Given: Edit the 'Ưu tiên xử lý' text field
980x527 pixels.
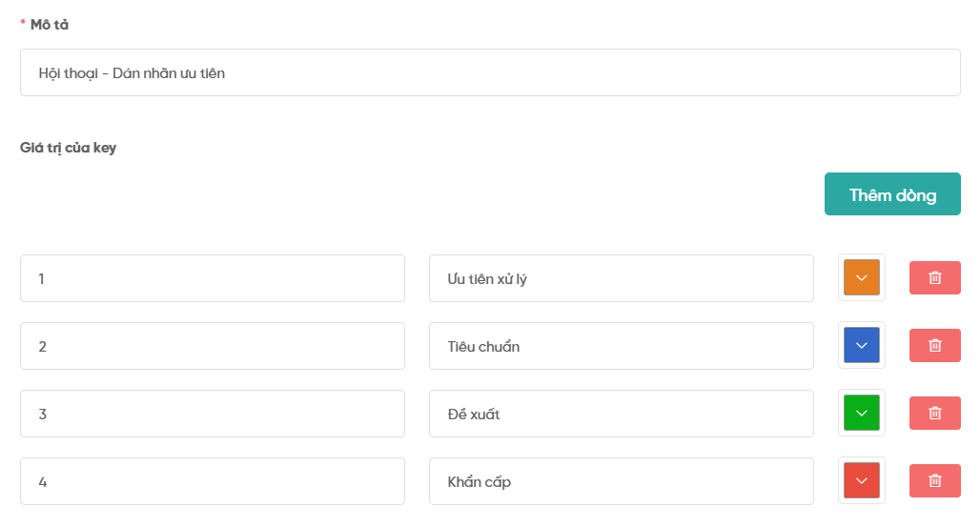Looking at the screenshot, I should [621, 278].
